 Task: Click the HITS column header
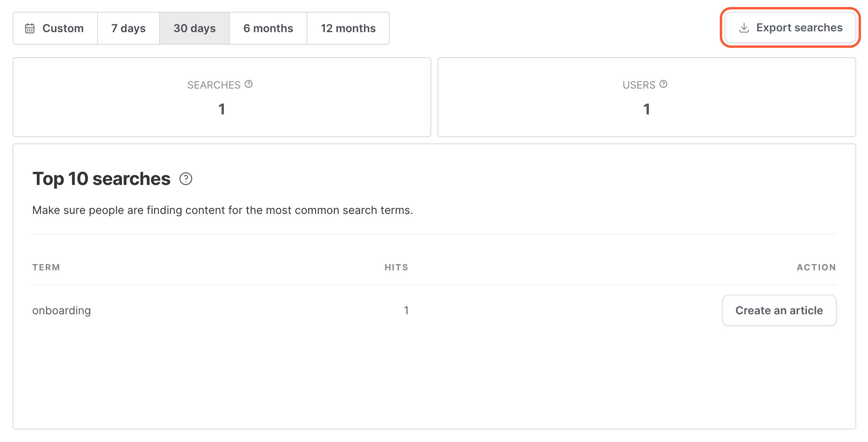[396, 267]
